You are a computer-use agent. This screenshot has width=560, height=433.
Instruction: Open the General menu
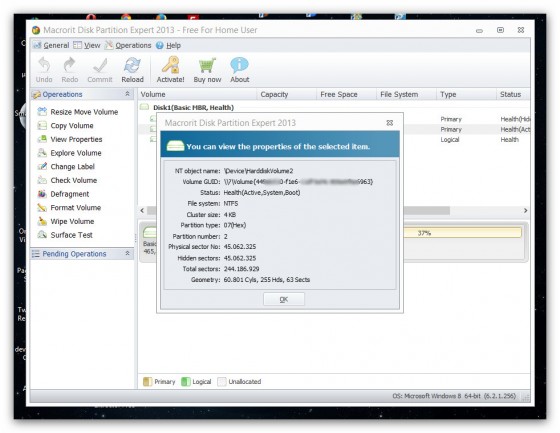(x=51, y=45)
